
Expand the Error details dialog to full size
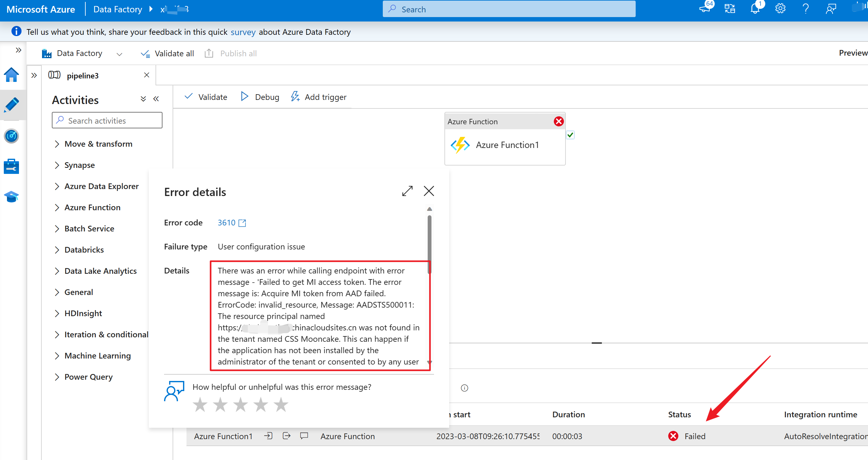407,191
